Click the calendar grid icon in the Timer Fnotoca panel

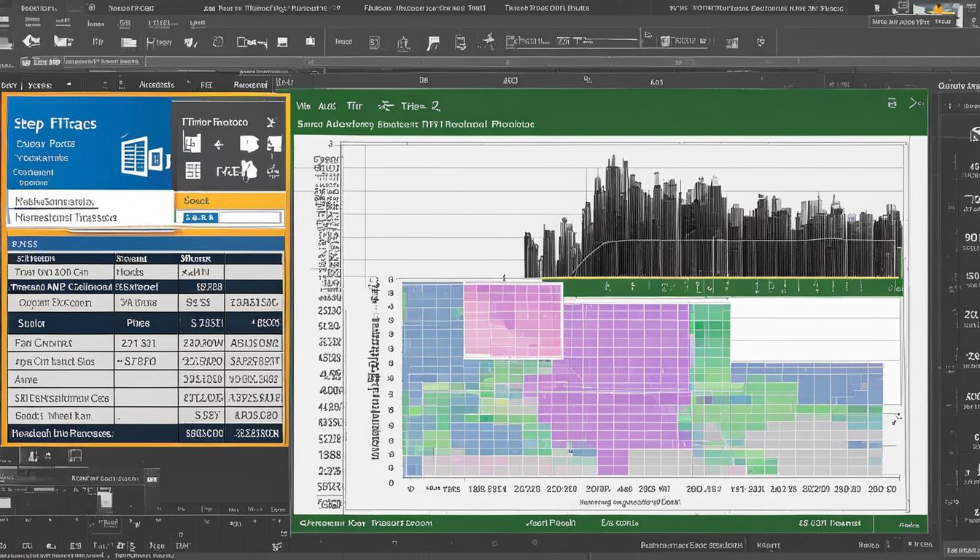[x=192, y=170]
